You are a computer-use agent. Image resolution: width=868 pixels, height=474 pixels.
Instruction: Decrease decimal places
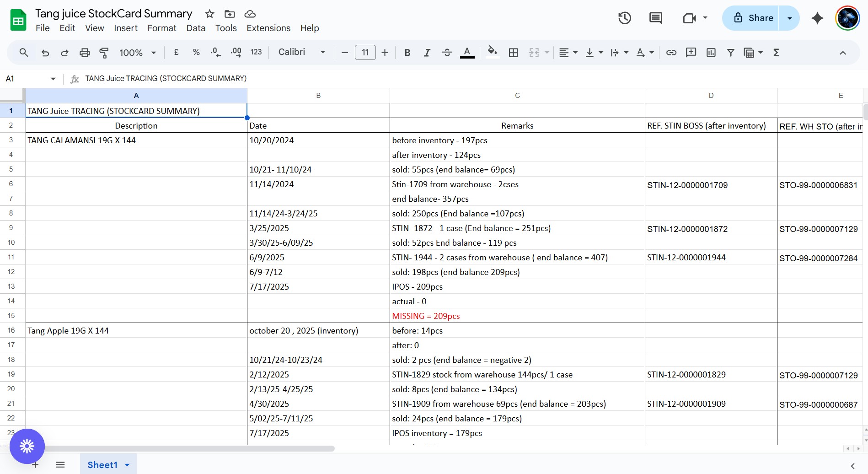click(216, 52)
